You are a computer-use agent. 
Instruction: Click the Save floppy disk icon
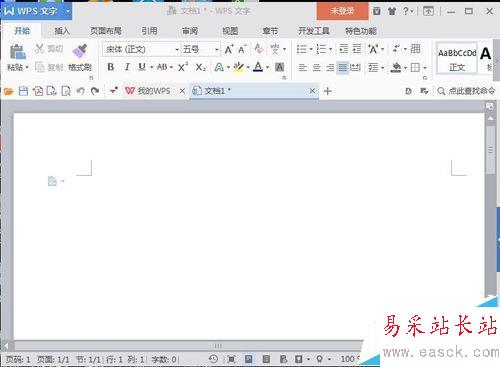23,91
